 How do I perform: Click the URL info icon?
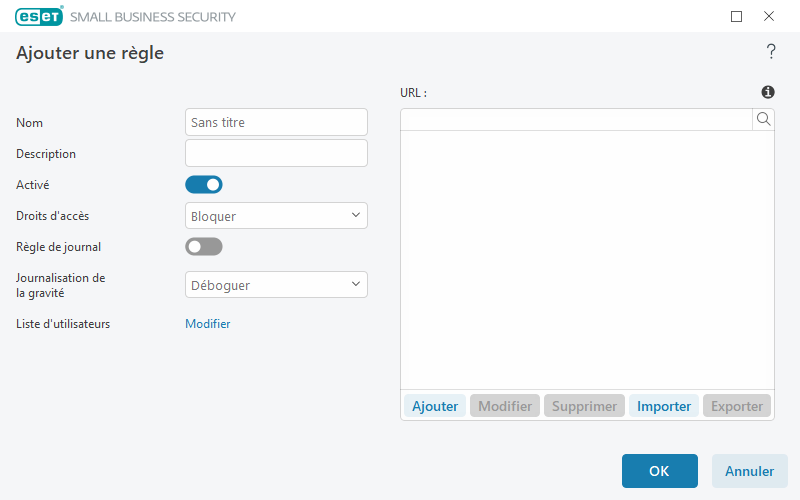coord(767,92)
